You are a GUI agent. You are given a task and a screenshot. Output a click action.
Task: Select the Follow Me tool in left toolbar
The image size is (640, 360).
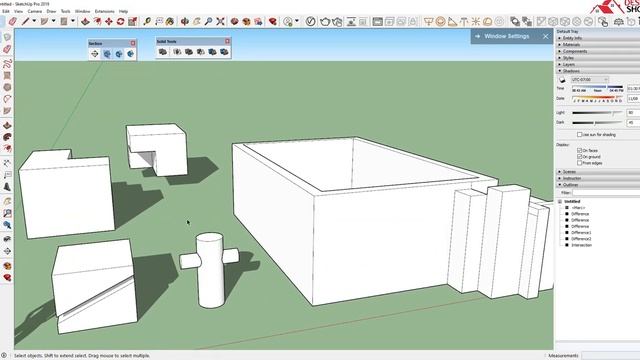coord(7,137)
